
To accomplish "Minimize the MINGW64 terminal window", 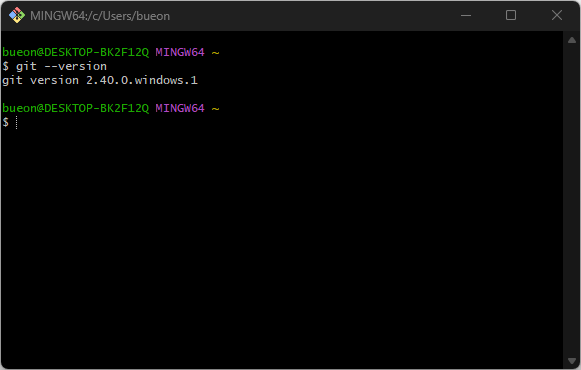I will (466, 16).
